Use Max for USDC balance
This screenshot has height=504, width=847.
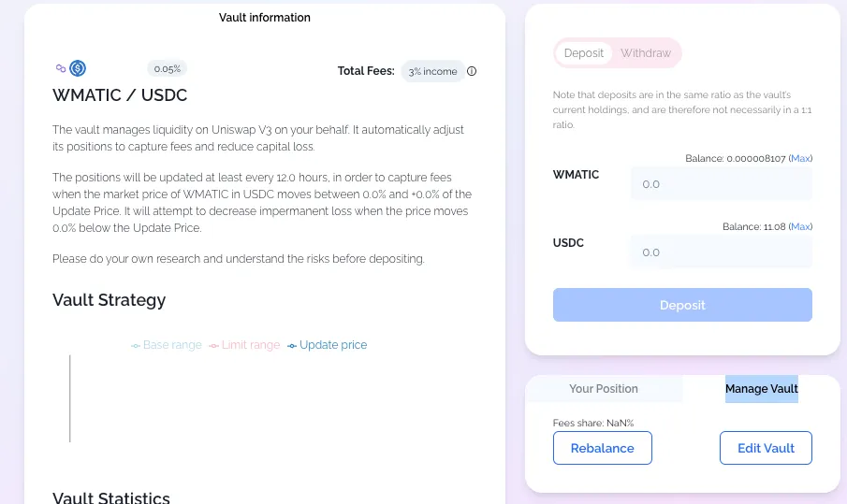[x=800, y=227]
